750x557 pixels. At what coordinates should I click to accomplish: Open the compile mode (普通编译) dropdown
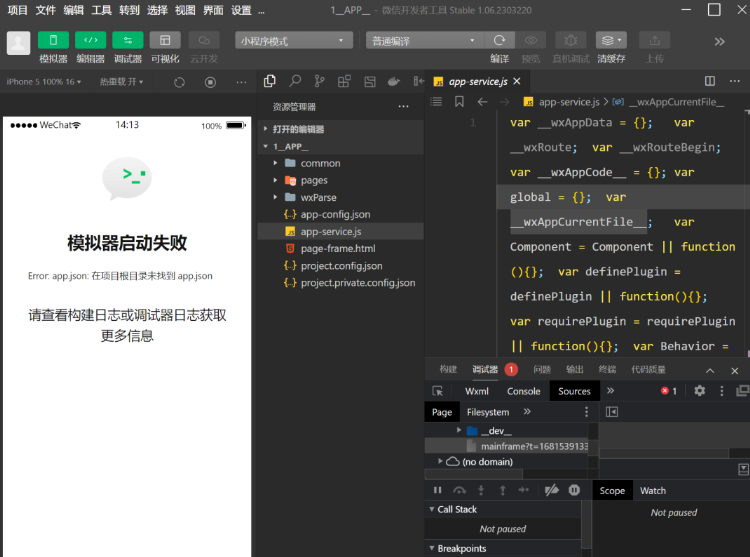(x=425, y=41)
